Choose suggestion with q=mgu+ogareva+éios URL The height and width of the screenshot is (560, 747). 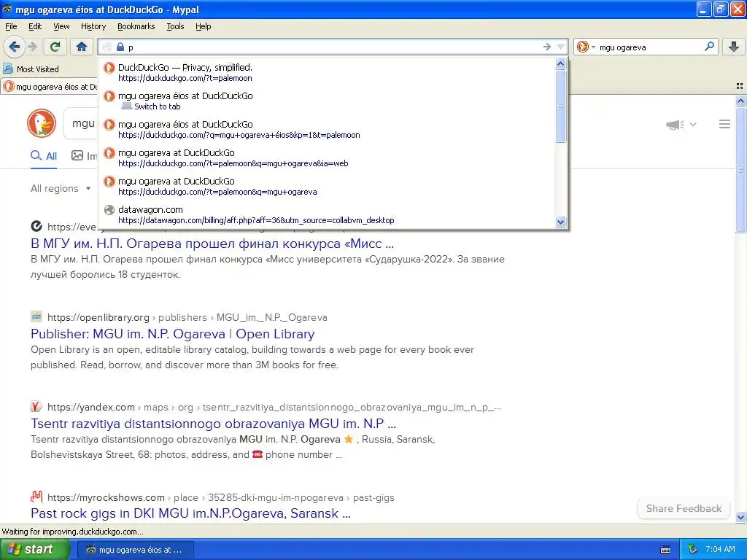(328, 130)
